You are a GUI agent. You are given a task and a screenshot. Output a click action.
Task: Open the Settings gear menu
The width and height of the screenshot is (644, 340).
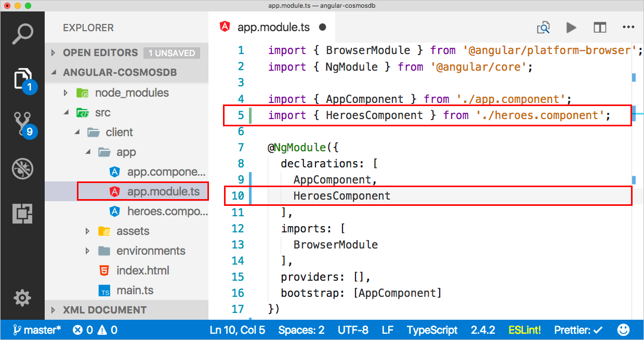pyautogui.click(x=23, y=297)
